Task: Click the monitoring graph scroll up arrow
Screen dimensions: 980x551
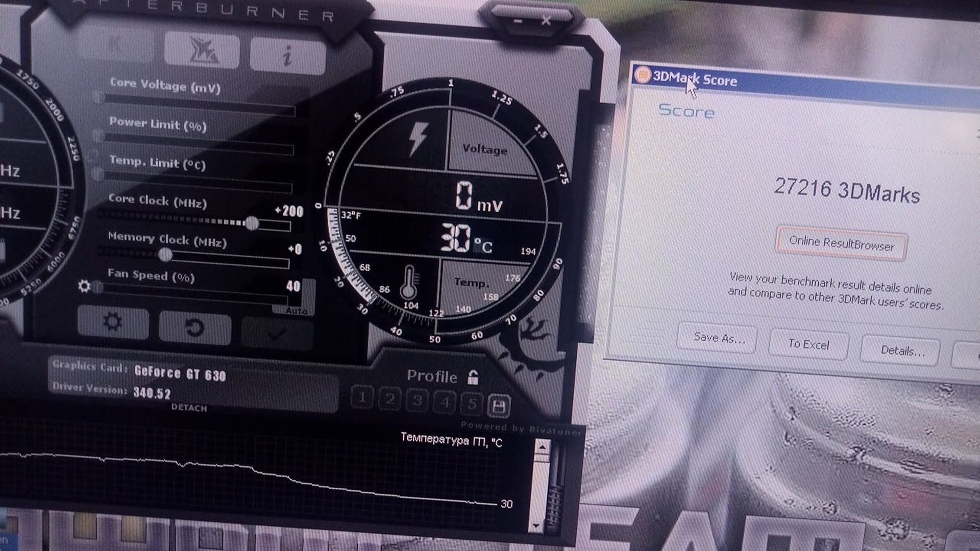Action: click(x=542, y=447)
